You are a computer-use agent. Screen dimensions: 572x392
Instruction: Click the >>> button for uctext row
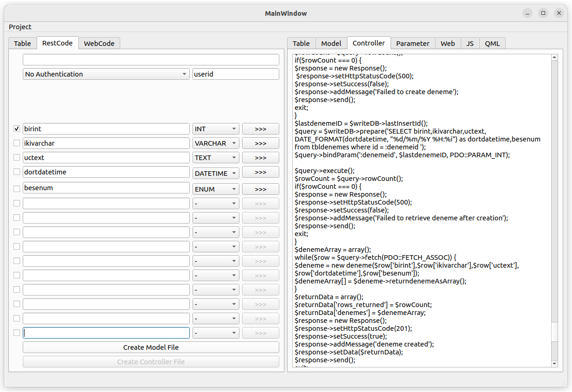(261, 157)
